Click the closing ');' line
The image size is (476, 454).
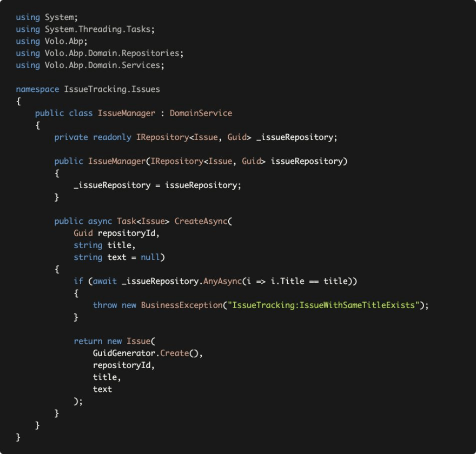pos(78,401)
